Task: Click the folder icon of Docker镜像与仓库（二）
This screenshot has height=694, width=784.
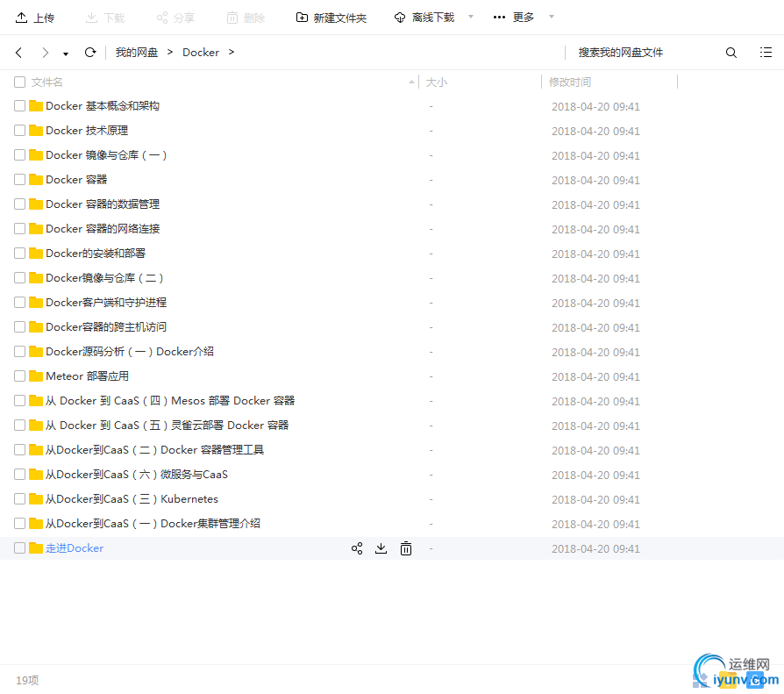Action: click(x=36, y=277)
